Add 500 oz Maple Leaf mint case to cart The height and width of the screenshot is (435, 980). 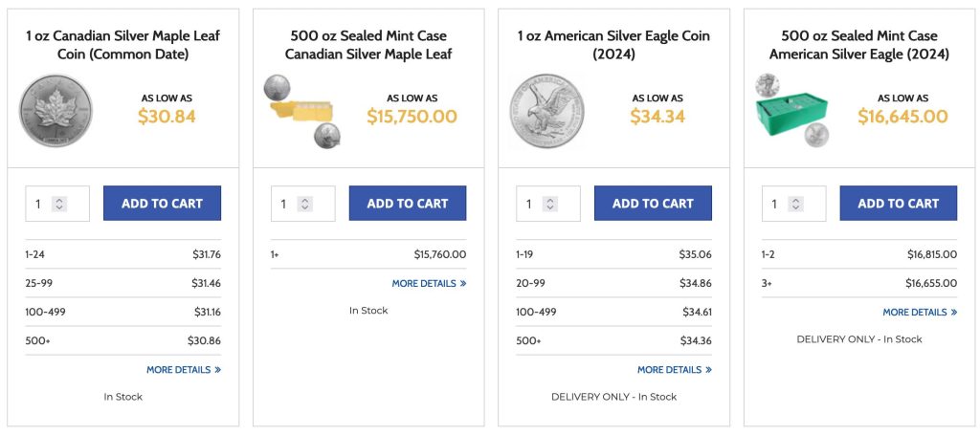(408, 204)
